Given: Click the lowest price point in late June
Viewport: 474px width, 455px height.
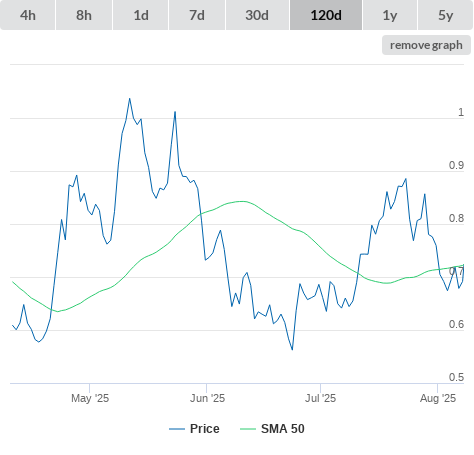Looking at the screenshot, I should coord(292,349).
